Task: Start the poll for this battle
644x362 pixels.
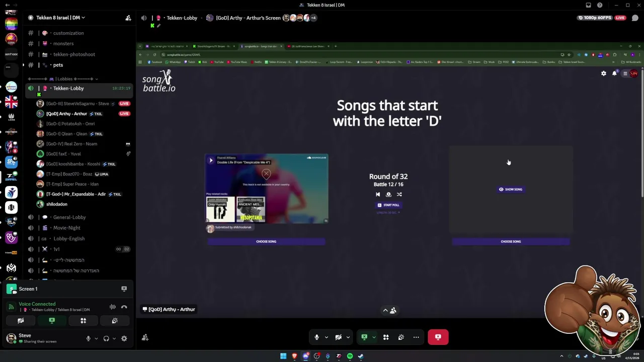Action: pyautogui.click(x=388, y=205)
